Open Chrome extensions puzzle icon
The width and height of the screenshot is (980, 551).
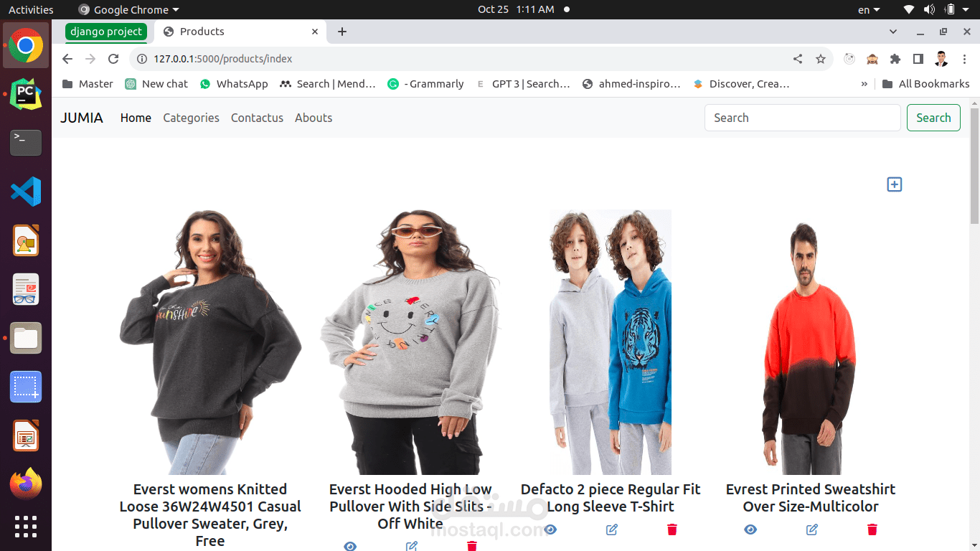895,59
